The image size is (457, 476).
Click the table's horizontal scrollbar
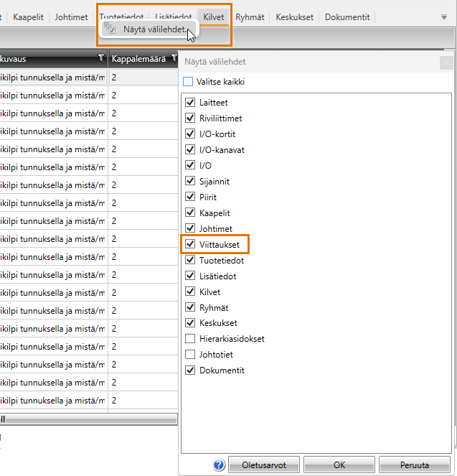point(86,419)
